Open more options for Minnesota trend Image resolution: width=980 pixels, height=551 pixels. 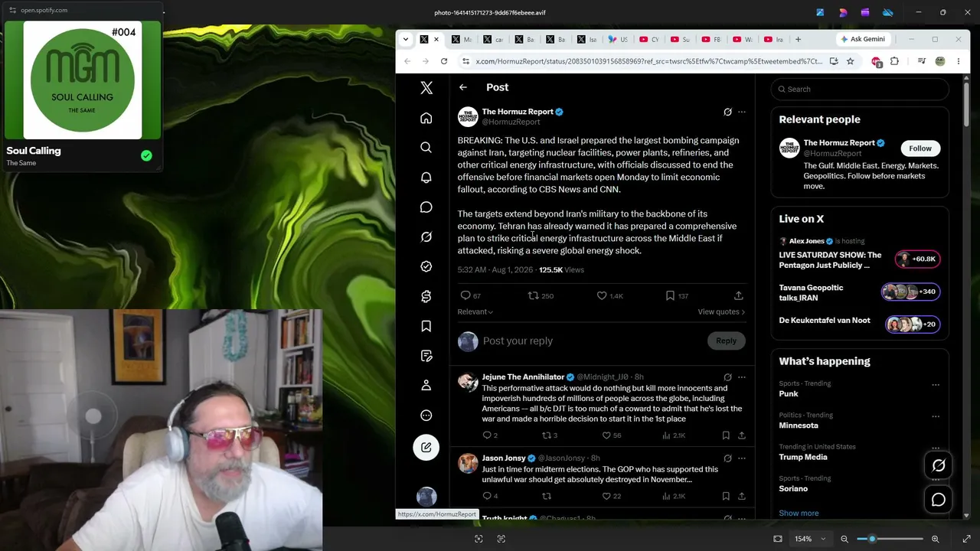click(x=936, y=416)
